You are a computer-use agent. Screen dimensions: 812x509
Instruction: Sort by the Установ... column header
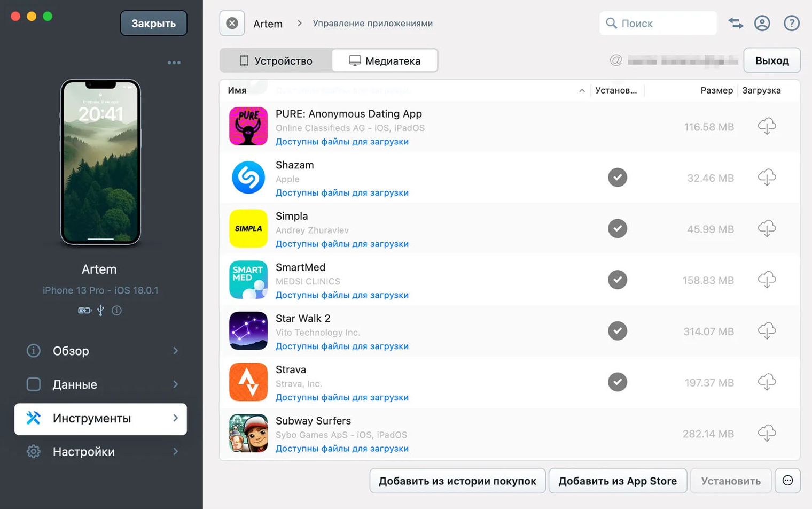point(616,90)
